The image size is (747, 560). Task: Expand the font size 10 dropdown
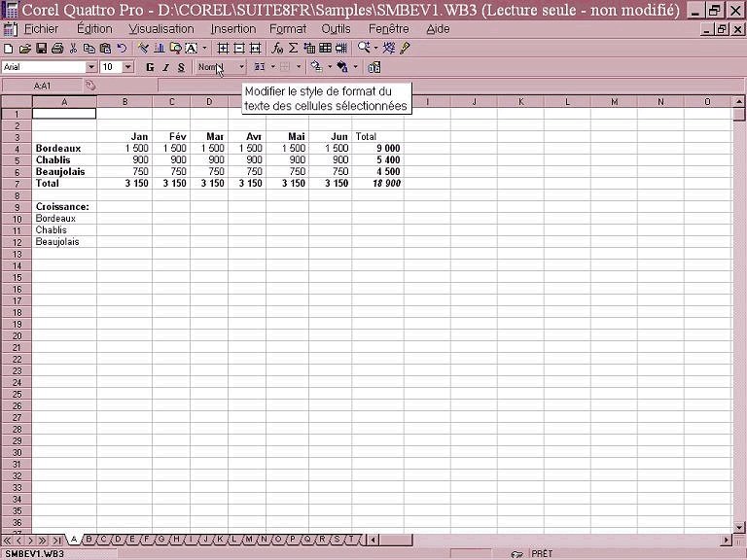tap(128, 67)
